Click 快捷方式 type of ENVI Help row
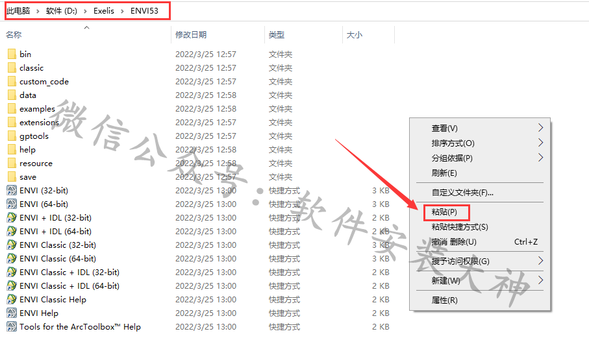Viewport: 589px width, 364px height. tap(284, 313)
